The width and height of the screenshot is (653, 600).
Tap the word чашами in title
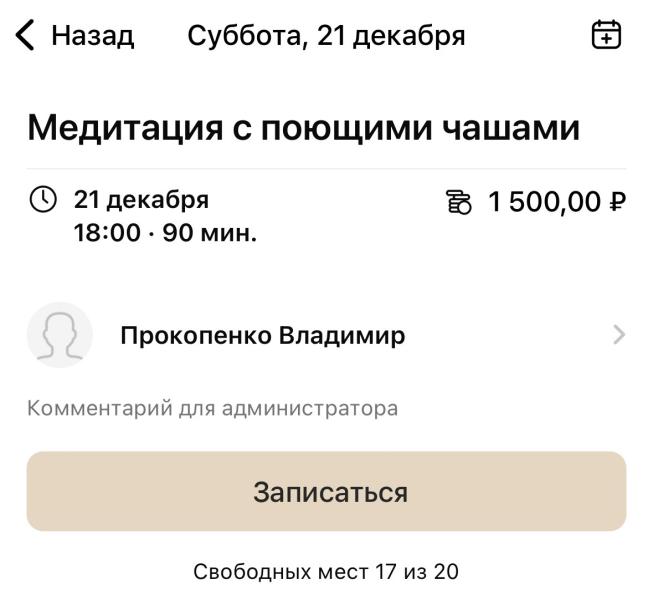click(x=511, y=128)
